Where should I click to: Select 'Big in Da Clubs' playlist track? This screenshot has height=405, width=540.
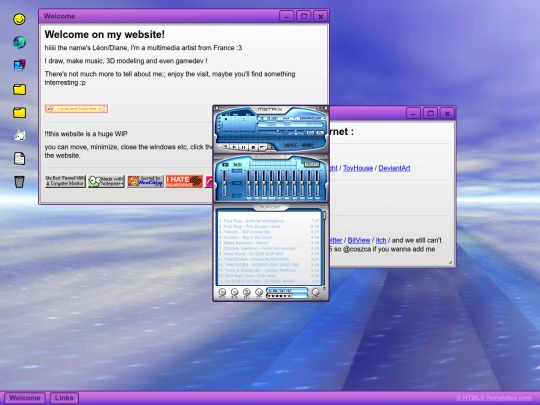pos(270,237)
